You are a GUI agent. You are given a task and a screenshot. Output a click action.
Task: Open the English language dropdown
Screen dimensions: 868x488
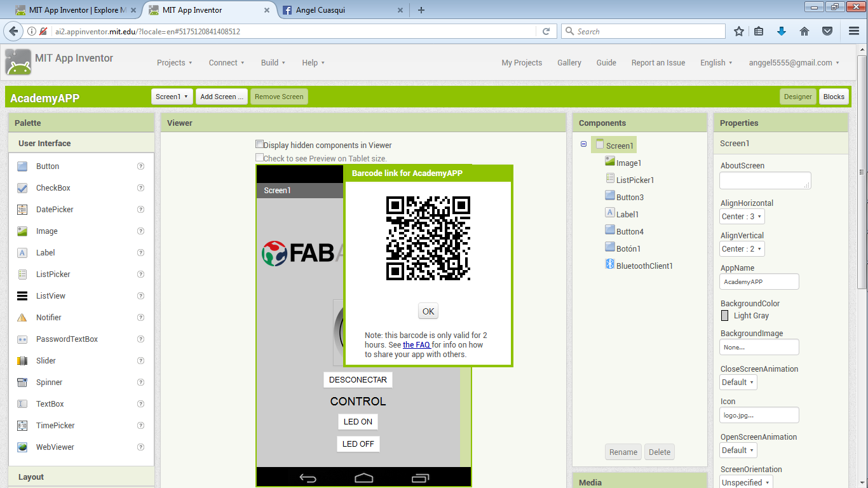(716, 63)
